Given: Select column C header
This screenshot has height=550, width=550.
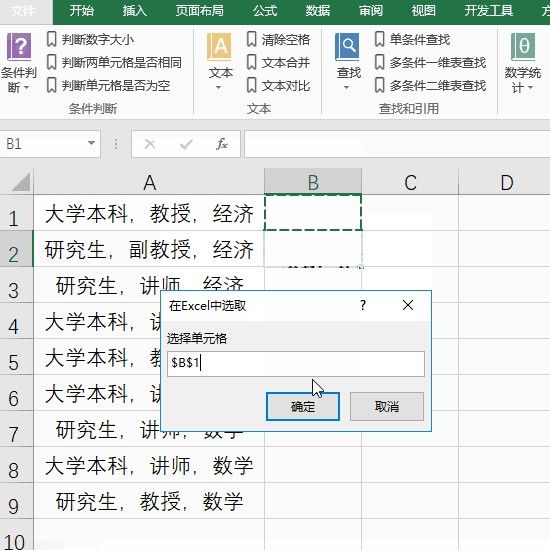Looking at the screenshot, I should pyautogui.click(x=410, y=182).
